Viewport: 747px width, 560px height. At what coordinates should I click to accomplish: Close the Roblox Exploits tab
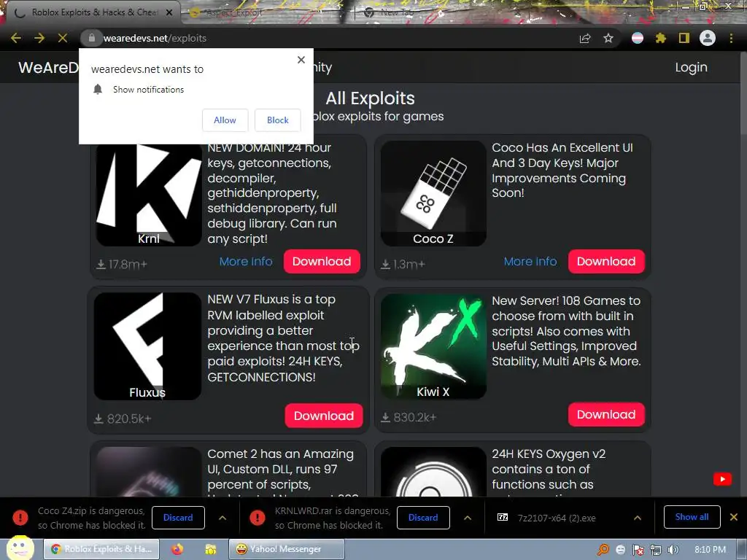coord(169,12)
